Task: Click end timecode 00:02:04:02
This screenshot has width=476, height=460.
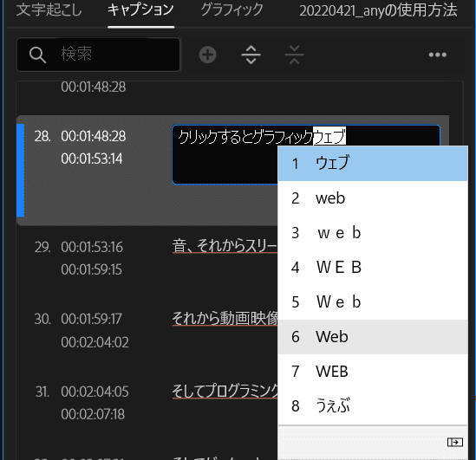Action: click(x=95, y=342)
